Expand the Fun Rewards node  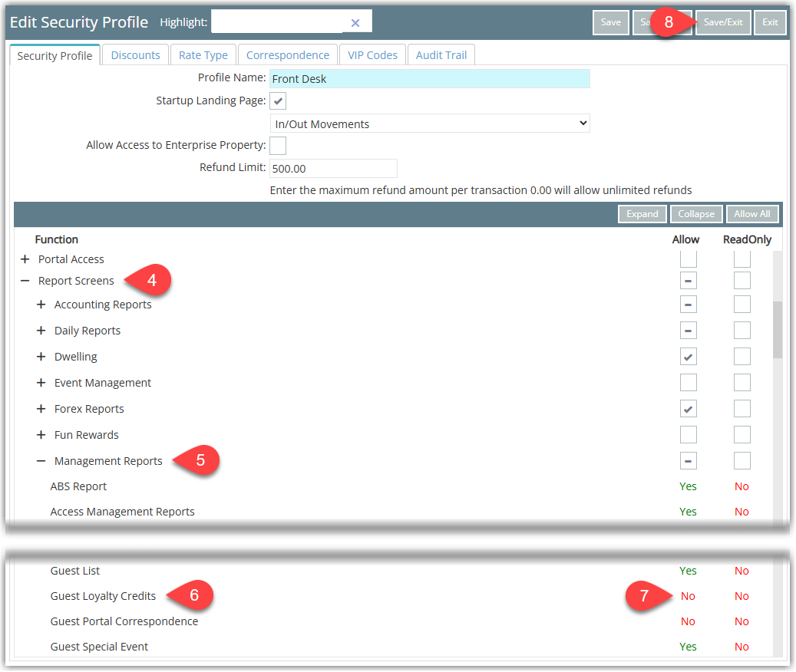(x=41, y=435)
